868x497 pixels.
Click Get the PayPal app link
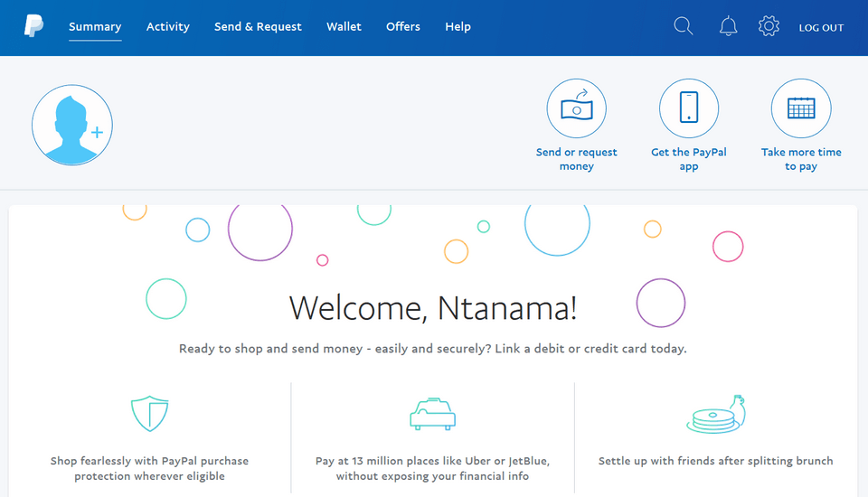[x=689, y=159]
